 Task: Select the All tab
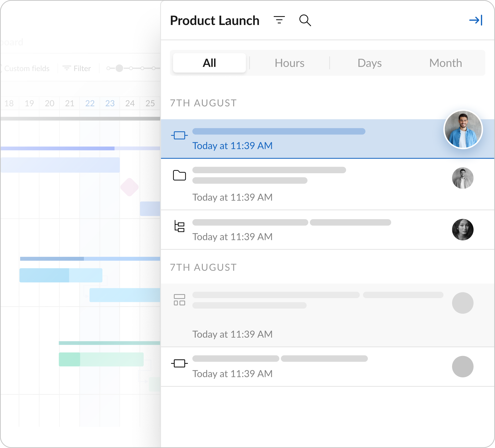pos(209,63)
